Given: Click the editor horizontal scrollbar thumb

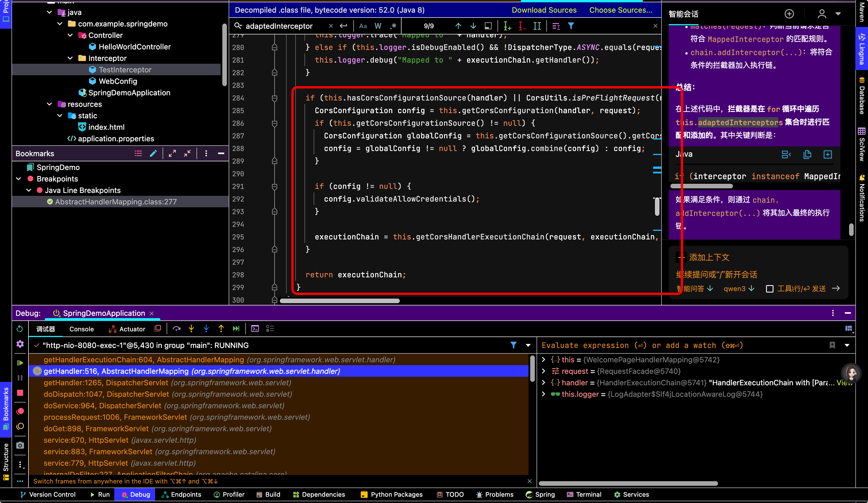Looking at the screenshot, I should click(x=340, y=301).
